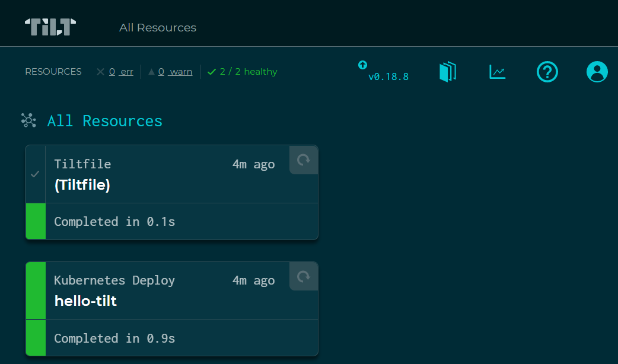Viewport: 618px width, 364px height.
Task: Open the snapshot pages icon
Action: tap(448, 72)
